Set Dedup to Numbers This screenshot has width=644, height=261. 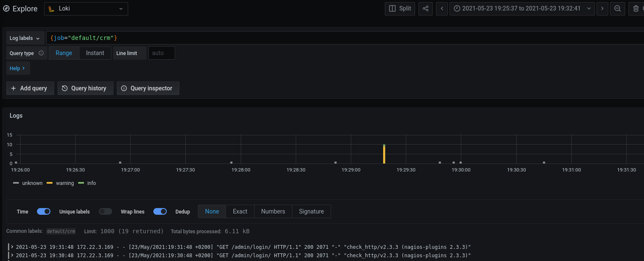(273, 211)
